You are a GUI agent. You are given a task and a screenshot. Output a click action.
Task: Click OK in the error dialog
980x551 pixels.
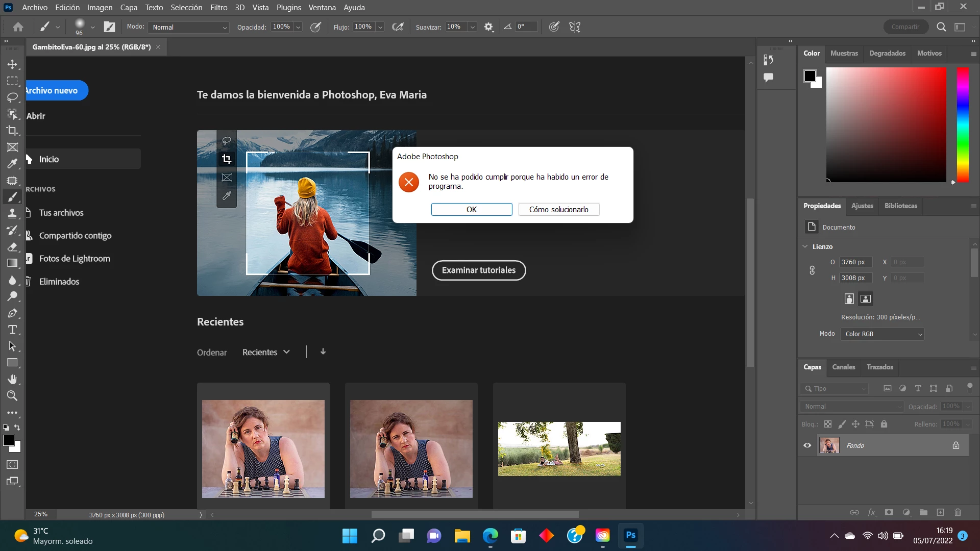[x=471, y=210]
